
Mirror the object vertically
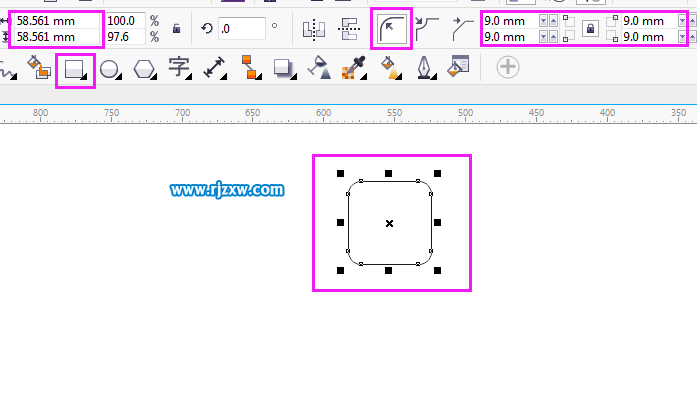click(x=349, y=29)
